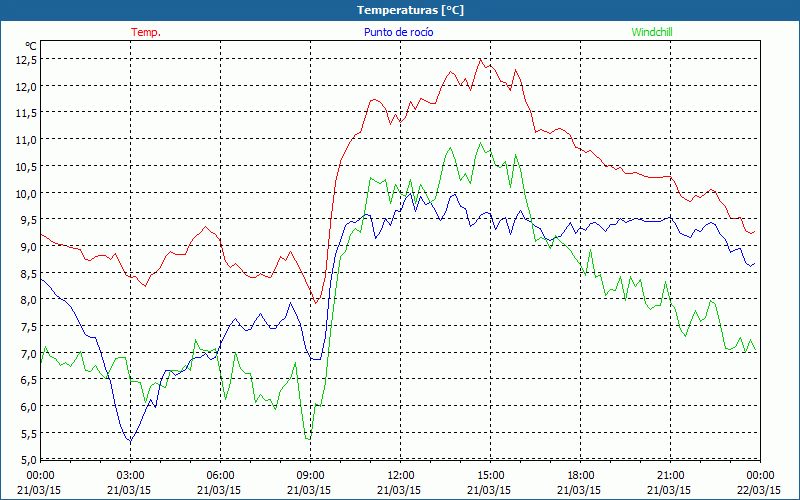Click the 10,0 y-axis value
800x500 pixels.
click(x=26, y=193)
